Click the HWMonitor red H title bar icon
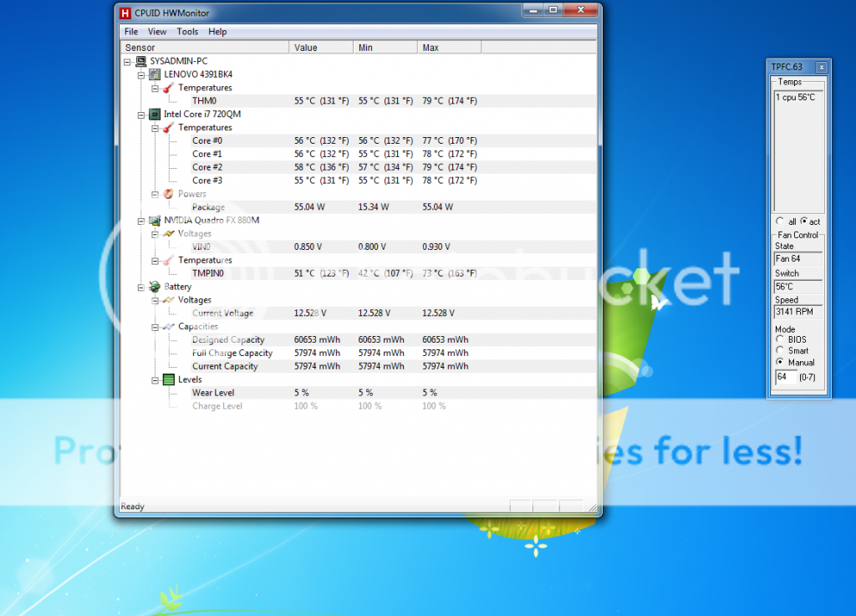 (125, 13)
